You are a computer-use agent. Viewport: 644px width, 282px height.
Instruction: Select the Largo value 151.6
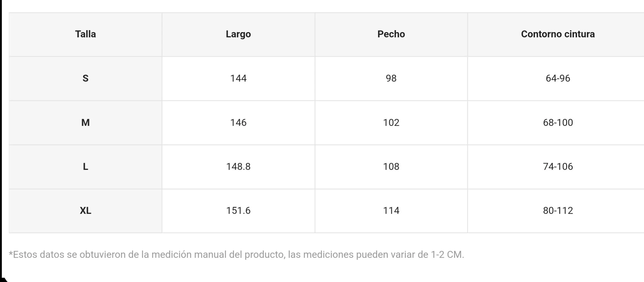click(238, 211)
